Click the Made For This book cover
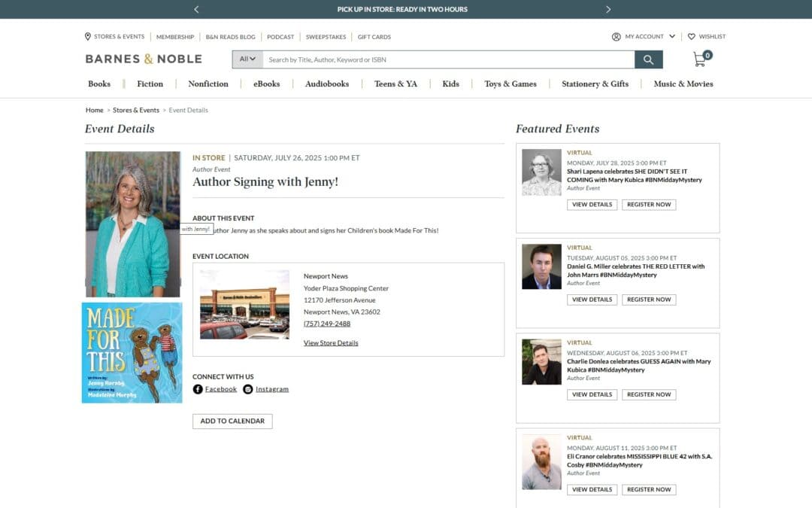This screenshot has width=812, height=508. coord(132,353)
